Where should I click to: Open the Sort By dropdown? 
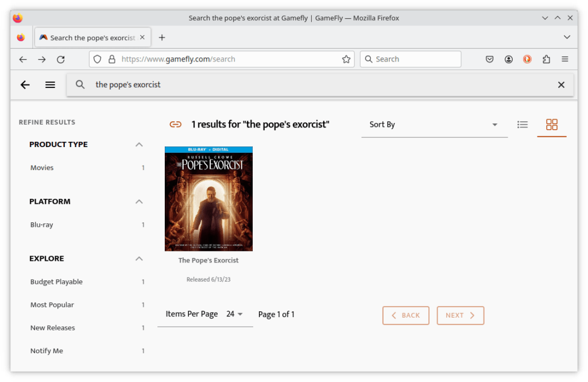pyautogui.click(x=434, y=125)
